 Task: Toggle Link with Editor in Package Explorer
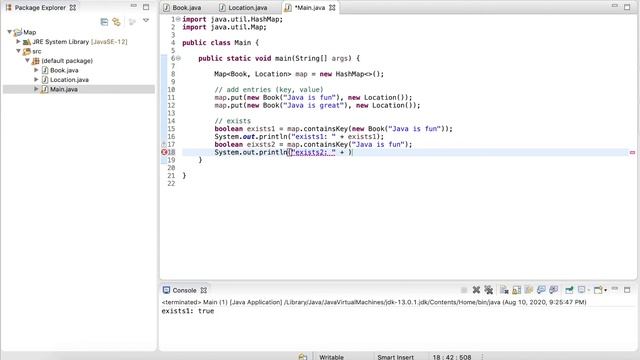117,22
